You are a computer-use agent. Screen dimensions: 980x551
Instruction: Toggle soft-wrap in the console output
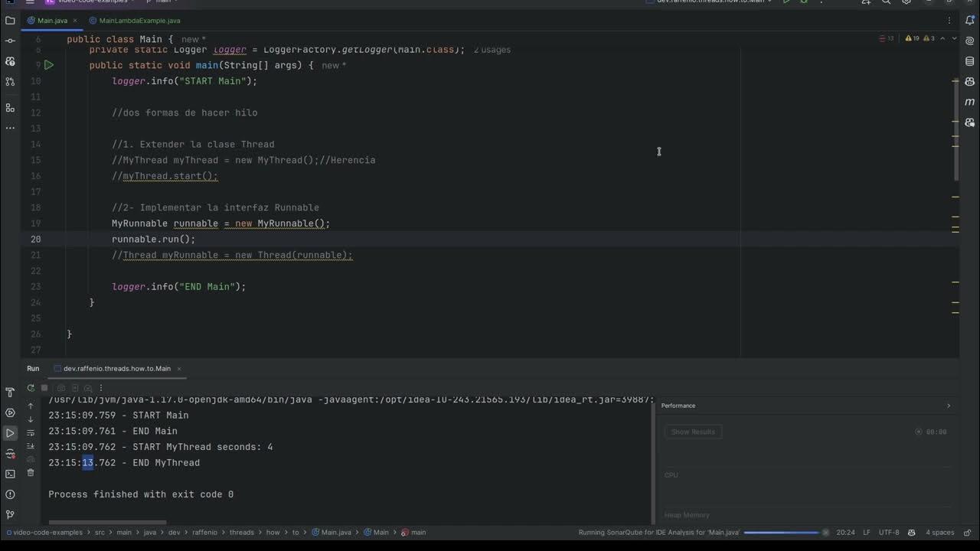pyautogui.click(x=31, y=432)
